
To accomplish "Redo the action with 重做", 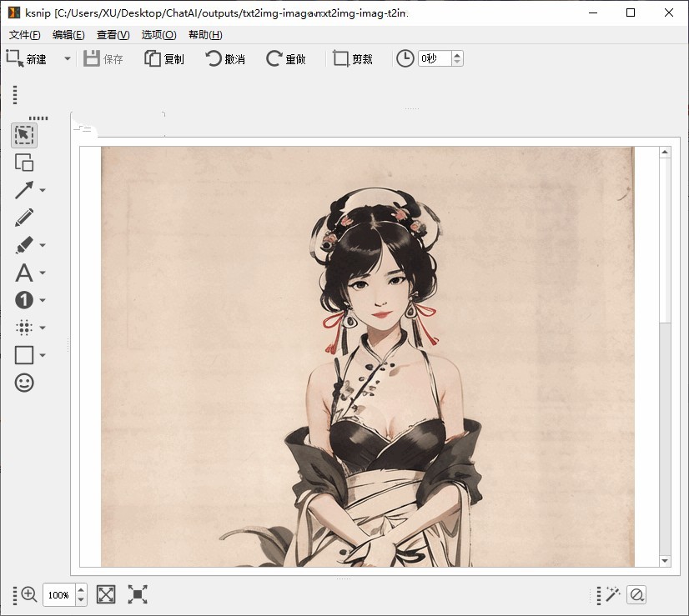I will (286, 59).
